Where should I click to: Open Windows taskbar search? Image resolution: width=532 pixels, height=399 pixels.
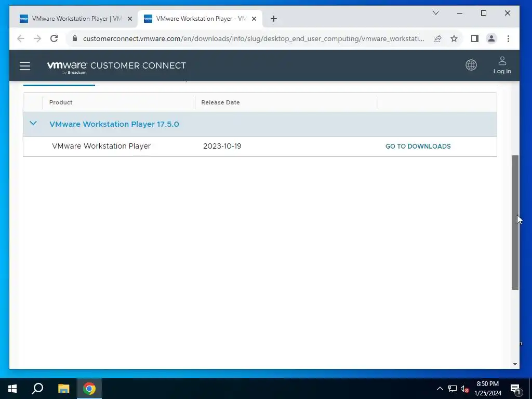(37, 389)
